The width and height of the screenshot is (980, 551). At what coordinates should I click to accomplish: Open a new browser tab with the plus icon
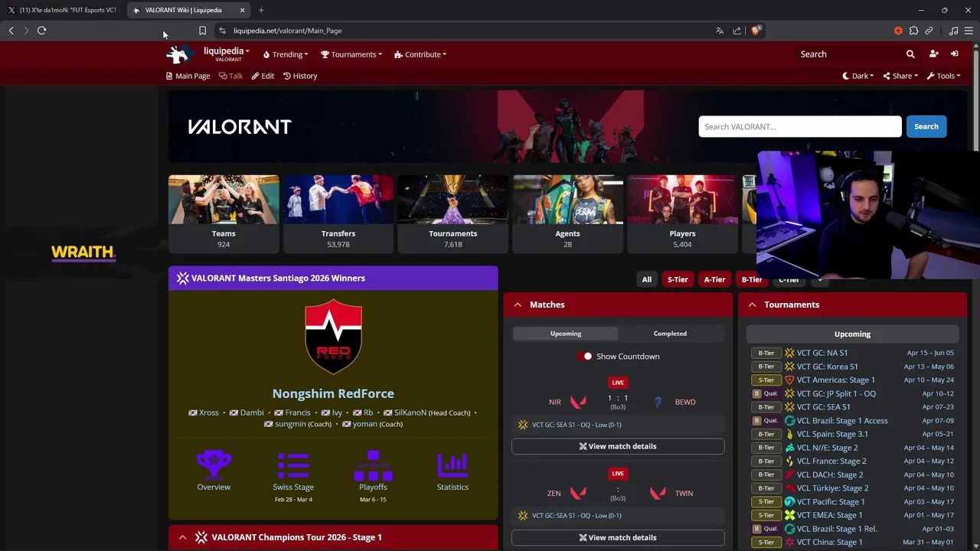click(261, 10)
